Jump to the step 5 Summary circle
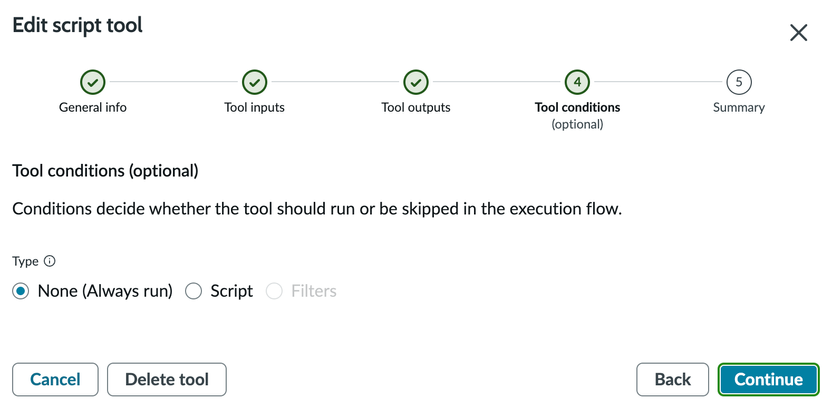The height and width of the screenshot is (410, 832). click(739, 82)
